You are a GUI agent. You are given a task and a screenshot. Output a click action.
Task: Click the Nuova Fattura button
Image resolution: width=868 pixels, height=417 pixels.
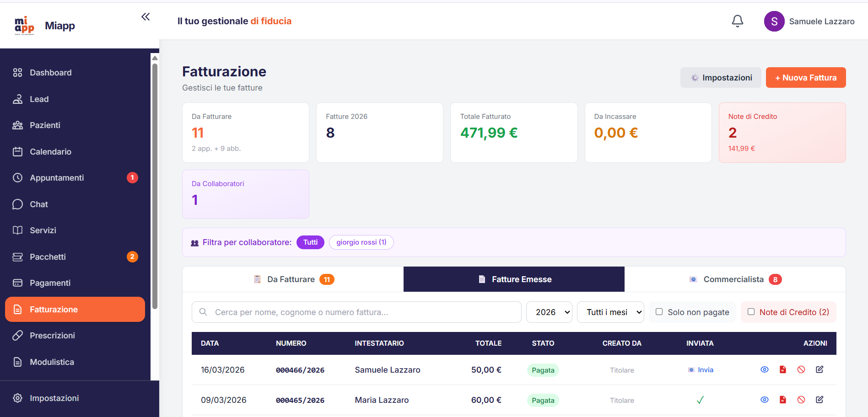(805, 78)
